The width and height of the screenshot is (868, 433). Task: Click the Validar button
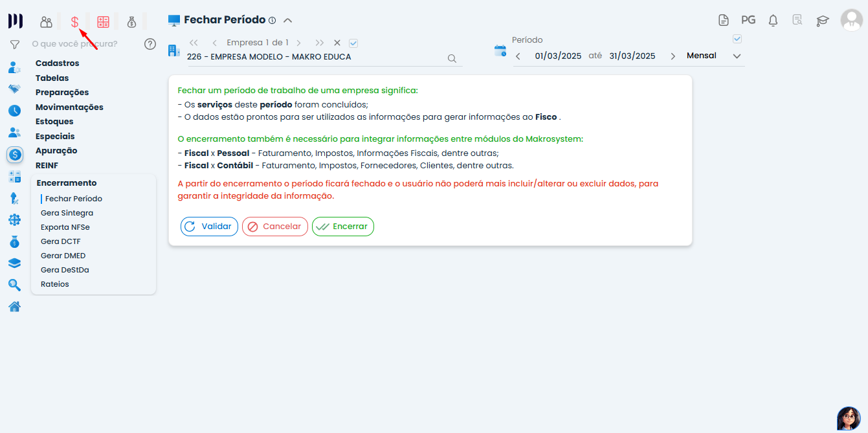coord(209,227)
